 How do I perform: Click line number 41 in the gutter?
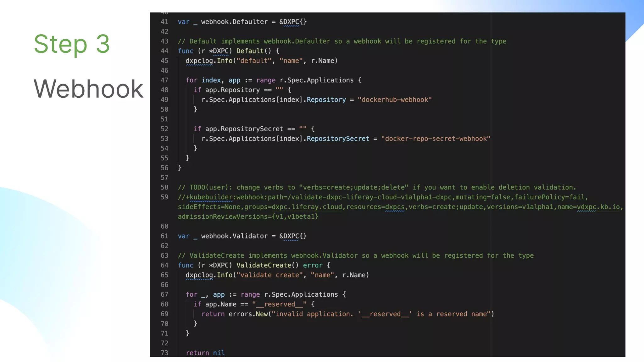click(164, 22)
